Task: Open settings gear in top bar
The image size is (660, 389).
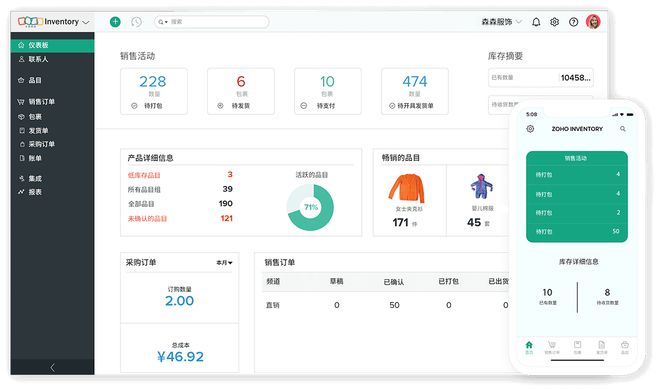Action: [554, 22]
